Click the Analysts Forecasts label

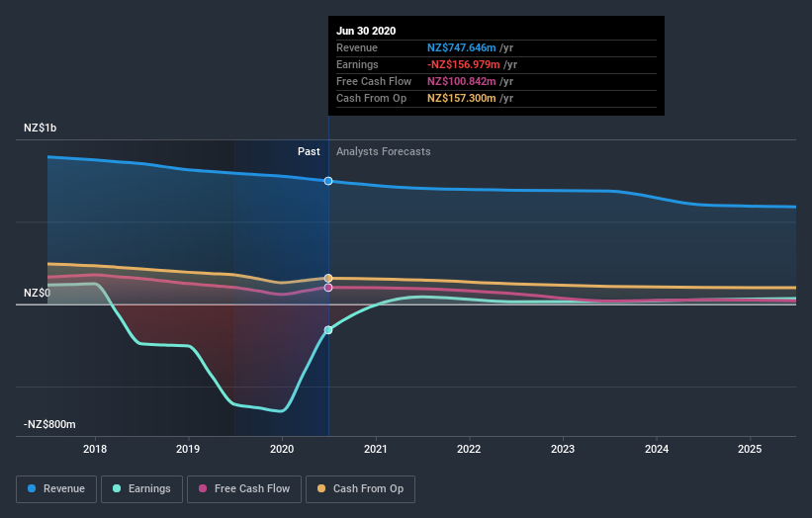pos(383,151)
